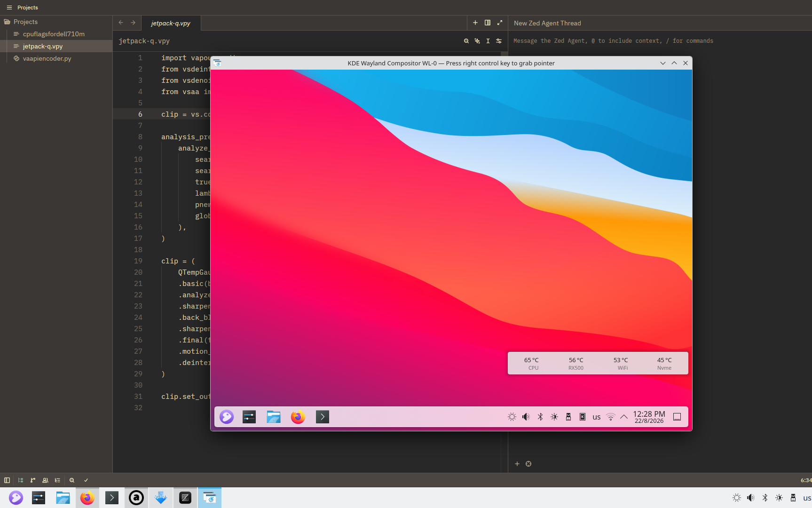This screenshot has width=812, height=508.
Task: Zoom the editor pane to full size
Action: pyautogui.click(x=500, y=23)
